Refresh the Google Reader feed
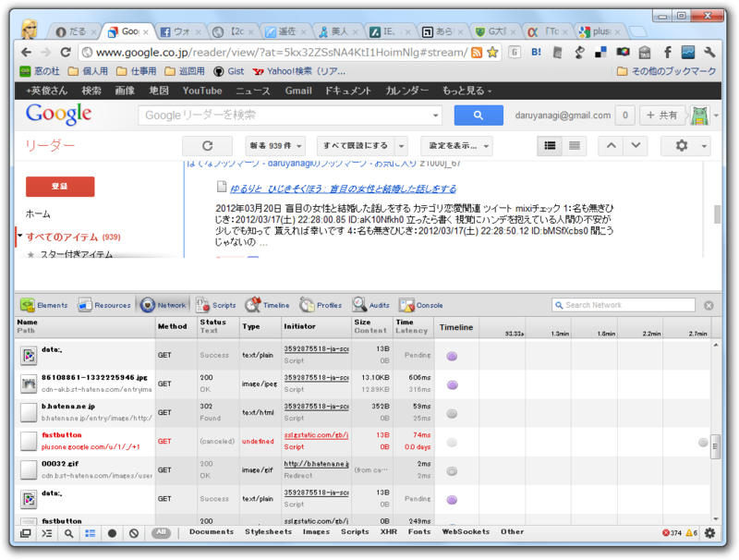739x560 pixels. [x=207, y=146]
